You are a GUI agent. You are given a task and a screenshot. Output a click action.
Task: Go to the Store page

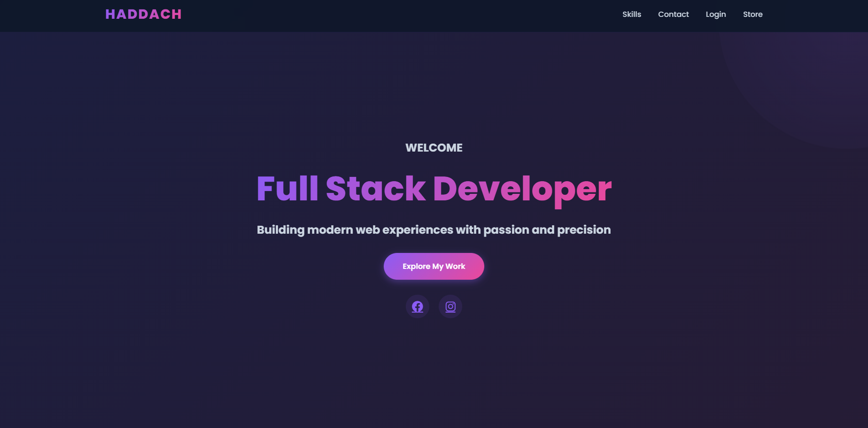point(752,14)
